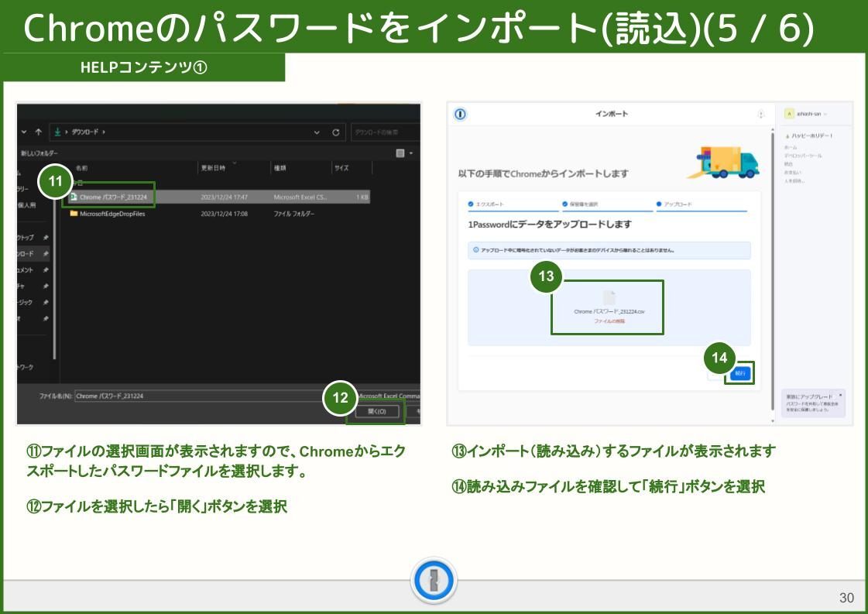The width and height of the screenshot is (868, 614).
Task: Sort files by 更新日時 column header
Action: coord(213,168)
